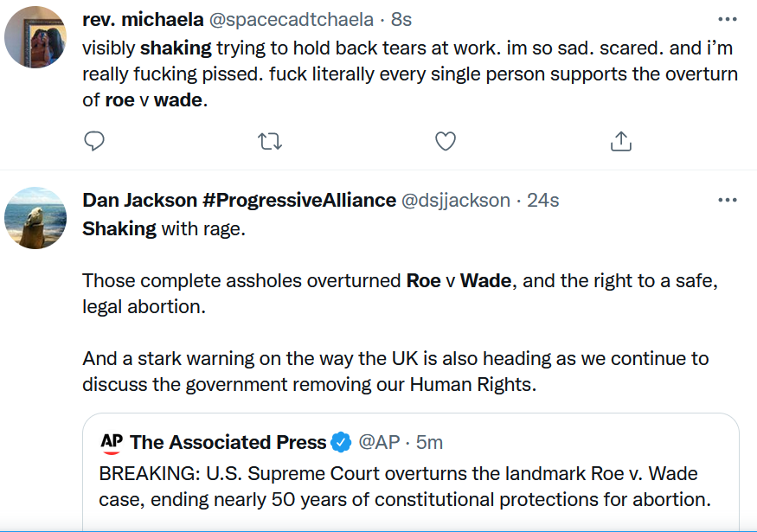
Task: Click The Associated Press account name
Action: point(228,443)
